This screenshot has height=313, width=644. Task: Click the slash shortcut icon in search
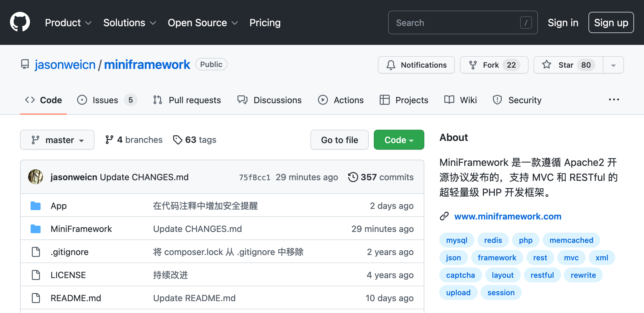click(526, 22)
